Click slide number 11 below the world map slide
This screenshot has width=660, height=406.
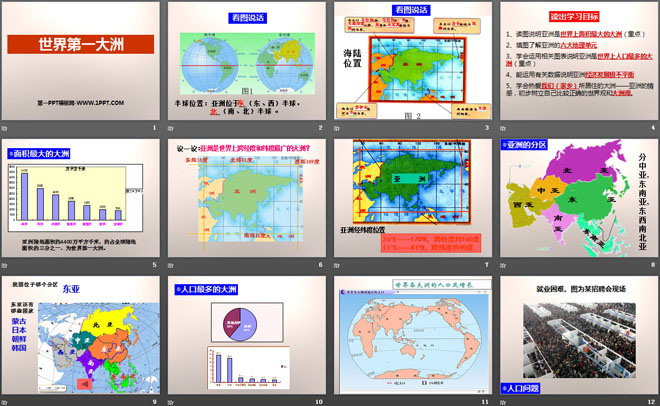(x=485, y=402)
